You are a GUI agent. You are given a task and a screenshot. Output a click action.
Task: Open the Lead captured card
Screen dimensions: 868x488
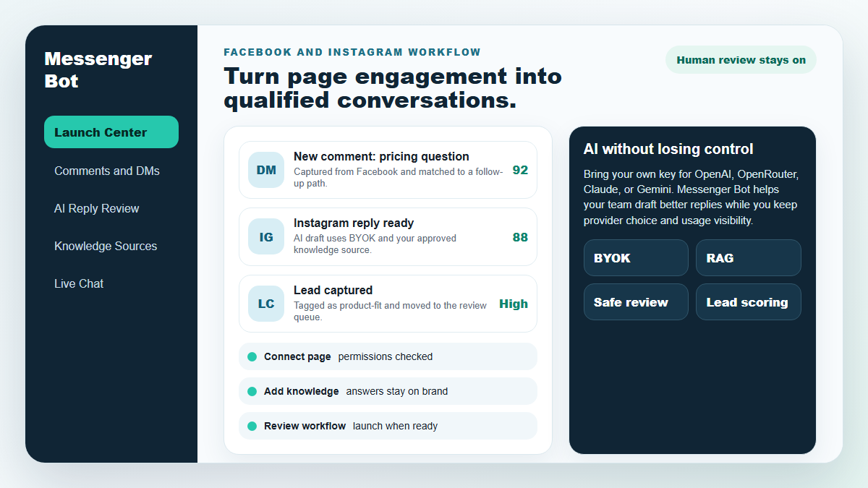[x=388, y=304]
